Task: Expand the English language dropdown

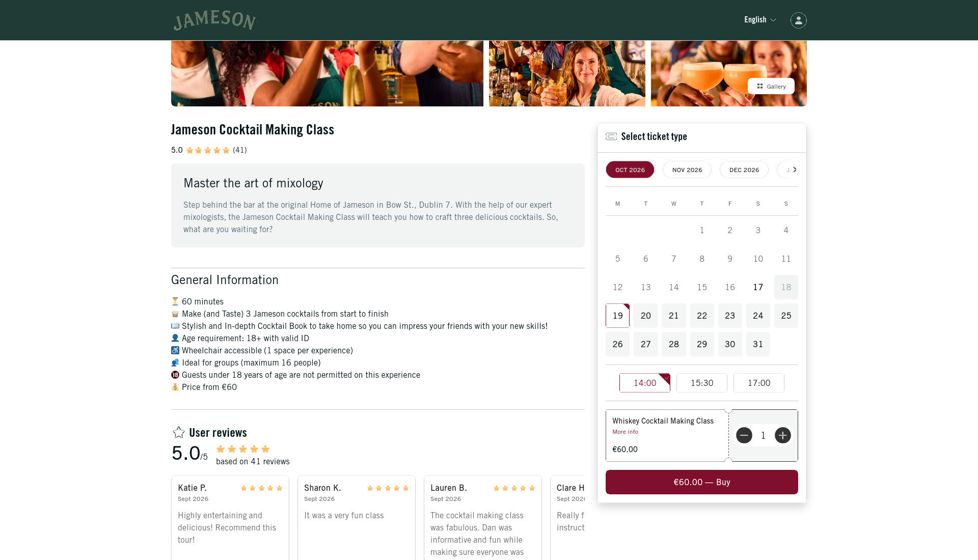Action: tap(760, 20)
